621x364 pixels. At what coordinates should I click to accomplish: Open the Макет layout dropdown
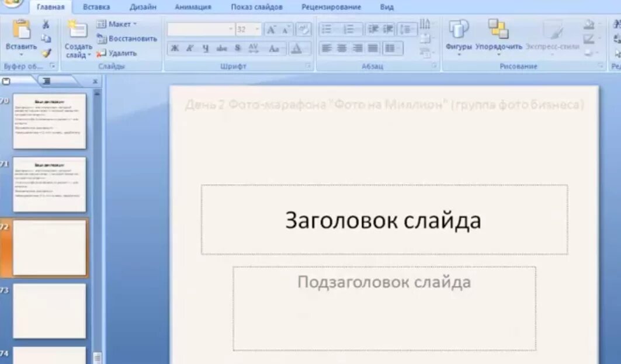[117, 24]
